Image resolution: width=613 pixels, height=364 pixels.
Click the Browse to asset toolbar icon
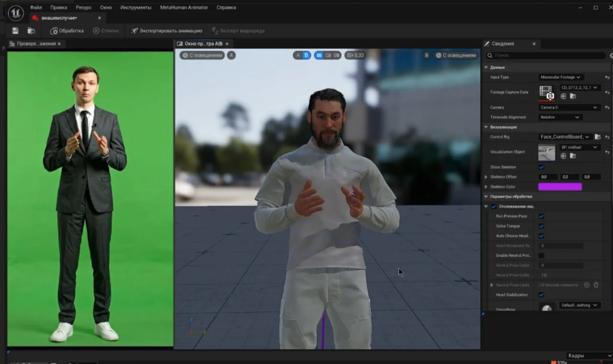(31, 31)
